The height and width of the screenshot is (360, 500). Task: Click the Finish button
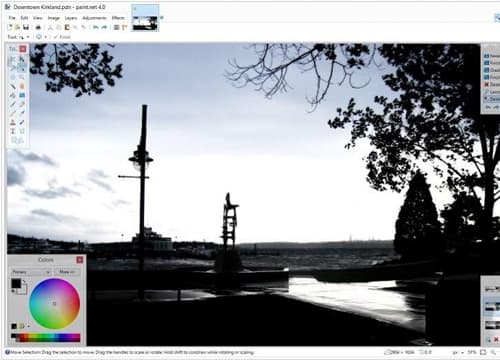tap(62, 37)
